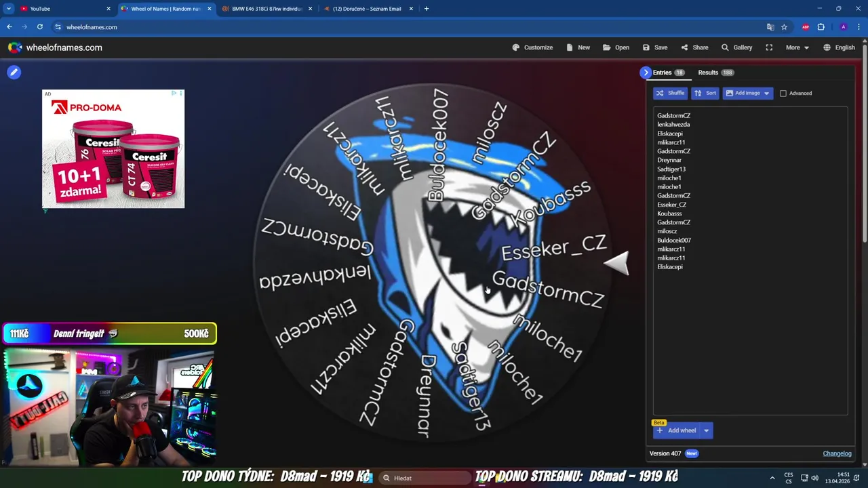Click the lenkahvezda entry in list
The image size is (868, 488).
[x=673, y=125]
